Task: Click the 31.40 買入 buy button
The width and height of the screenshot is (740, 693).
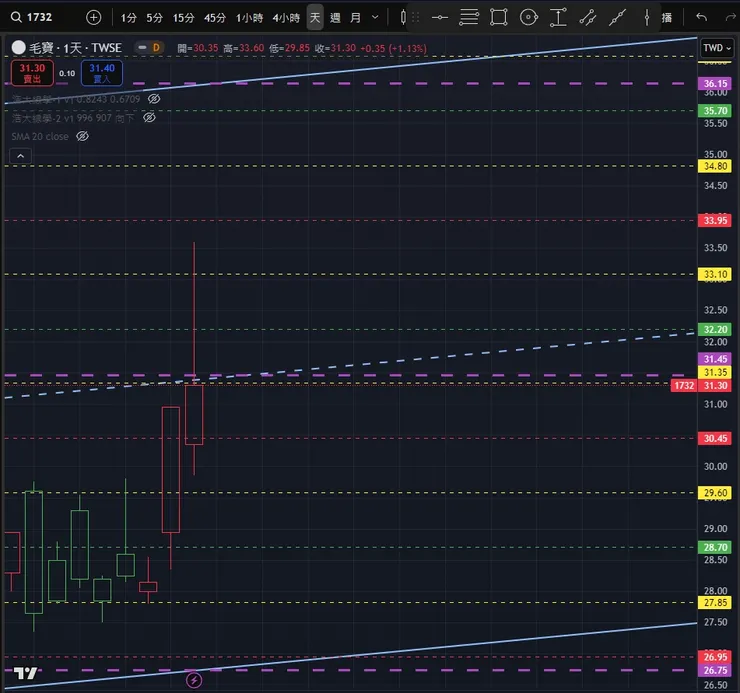Action: [102, 73]
